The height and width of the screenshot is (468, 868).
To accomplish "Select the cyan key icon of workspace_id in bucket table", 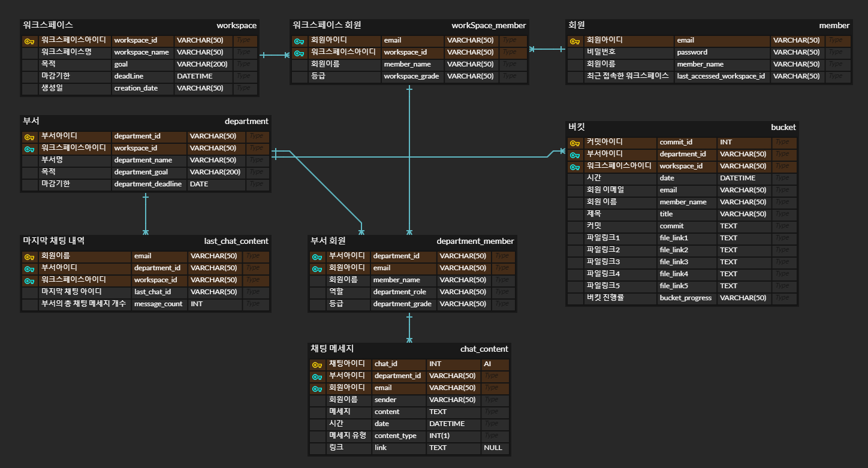I will coord(575,167).
